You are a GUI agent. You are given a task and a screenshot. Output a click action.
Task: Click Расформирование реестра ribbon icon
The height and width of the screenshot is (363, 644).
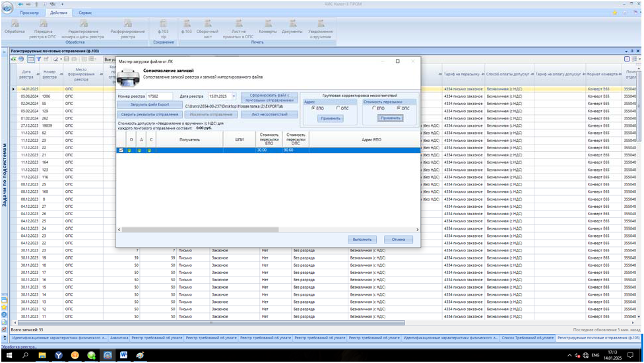pos(127,24)
